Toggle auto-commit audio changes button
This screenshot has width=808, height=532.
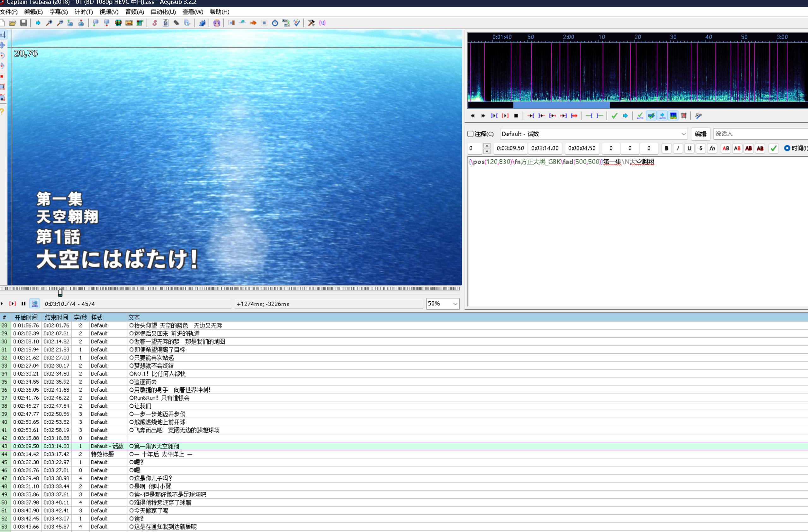click(640, 116)
